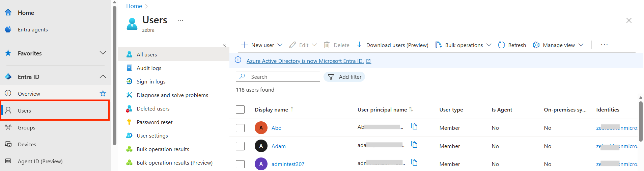Viewport: 644px width, 171px height.
Task: Click the Download users (Preview) icon
Action: [359, 45]
